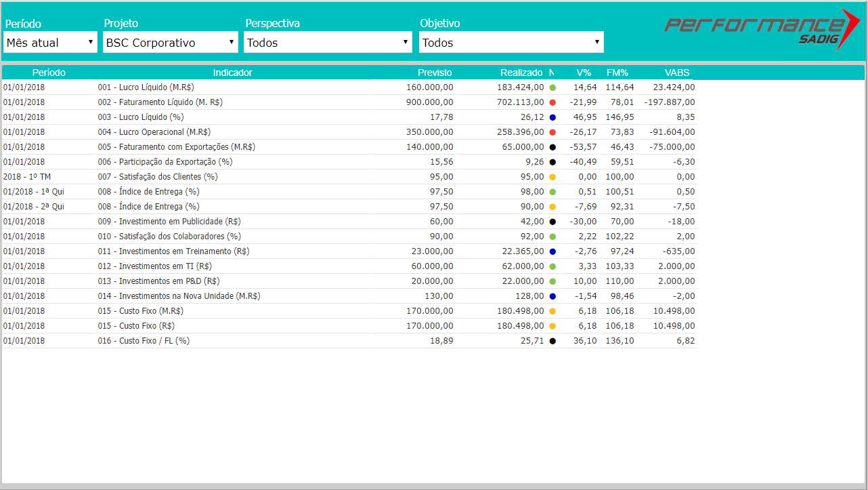
Task: Open the Período dropdown showing Mês atual
Action: [x=50, y=42]
